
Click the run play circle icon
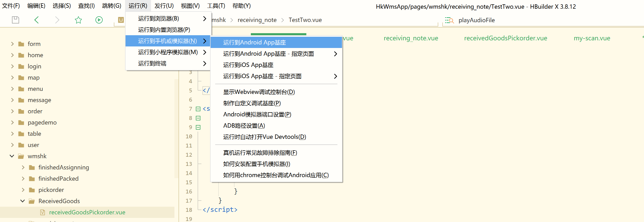pos(99,20)
